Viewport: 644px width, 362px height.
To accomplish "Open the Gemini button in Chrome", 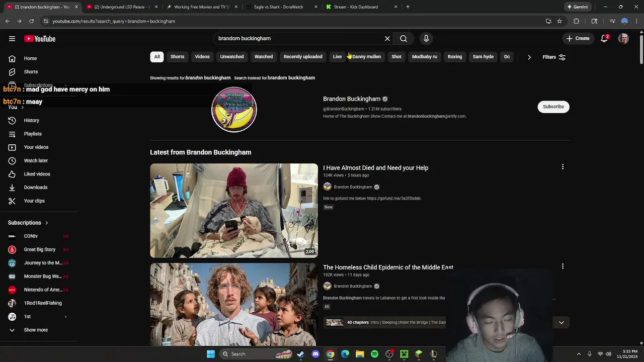I will pyautogui.click(x=578, y=7).
